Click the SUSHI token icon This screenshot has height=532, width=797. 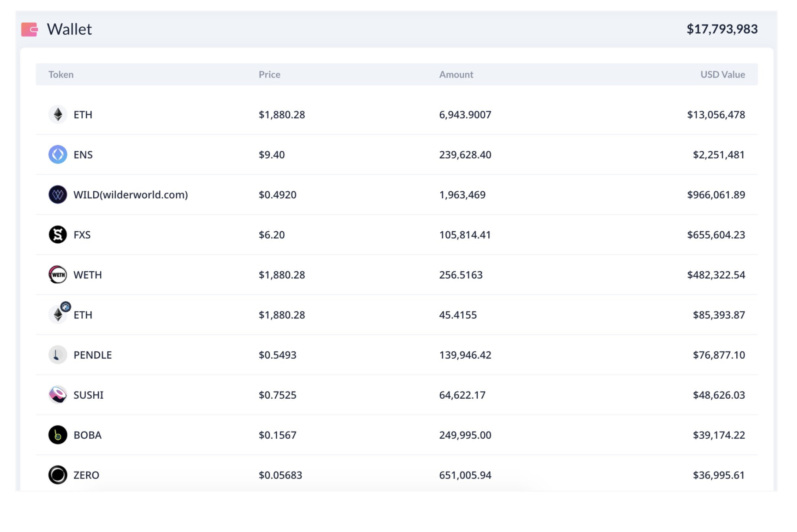(x=58, y=395)
